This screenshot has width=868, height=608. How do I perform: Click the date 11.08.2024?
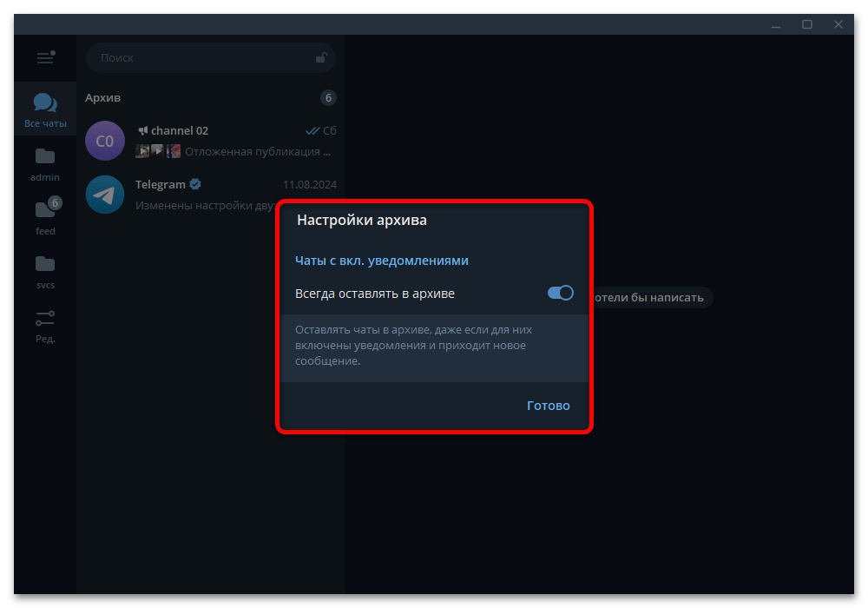coord(310,184)
